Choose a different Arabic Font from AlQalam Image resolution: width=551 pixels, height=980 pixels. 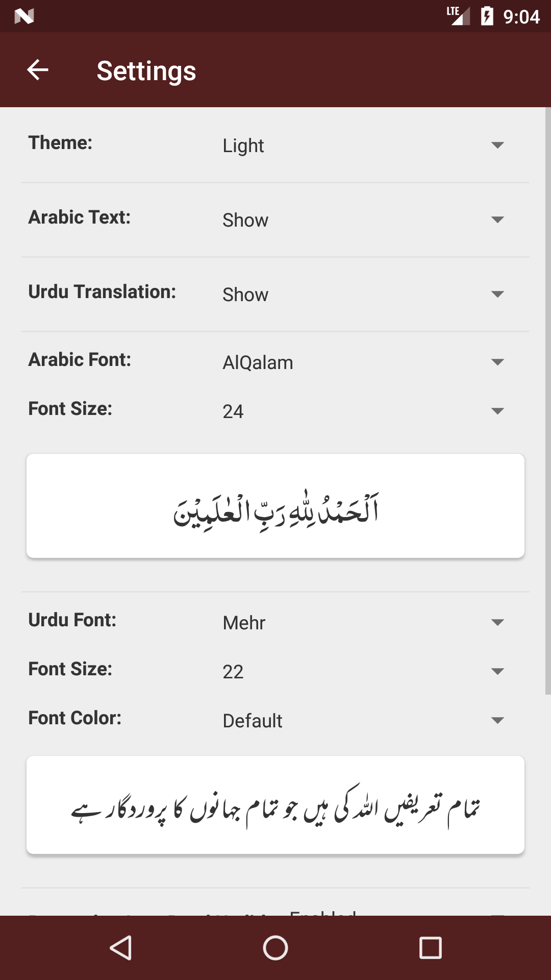pos(363,362)
